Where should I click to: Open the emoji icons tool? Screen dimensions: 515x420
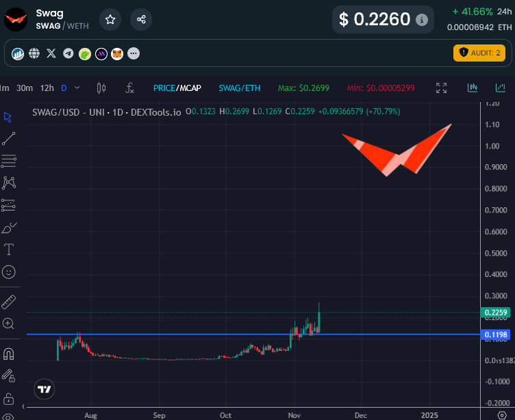click(8, 272)
